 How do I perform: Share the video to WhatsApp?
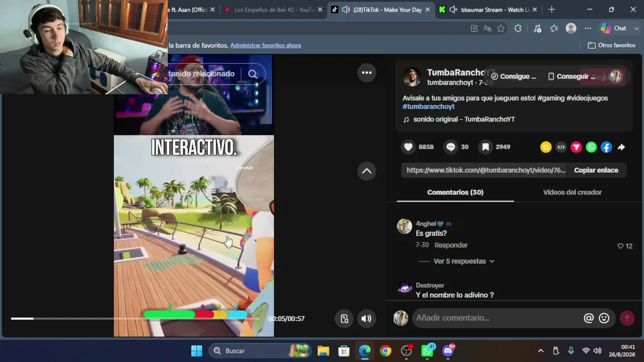click(x=591, y=147)
